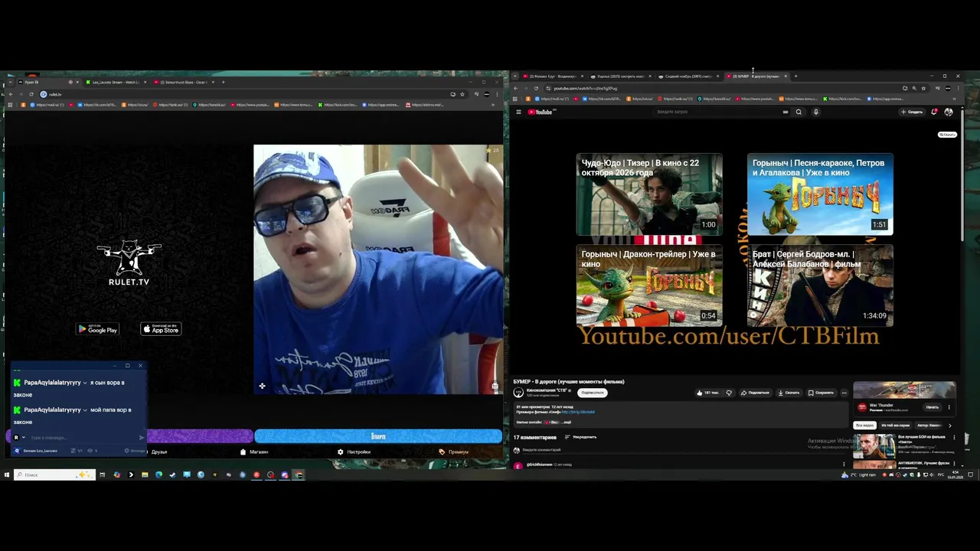980x551 pixels.
Task: Open War Thunder ad options menu
Action: pos(949,407)
